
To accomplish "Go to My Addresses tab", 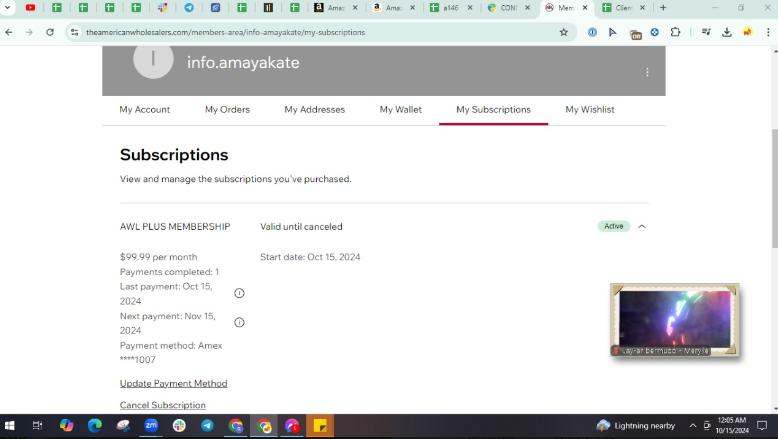I will point(315,110).
